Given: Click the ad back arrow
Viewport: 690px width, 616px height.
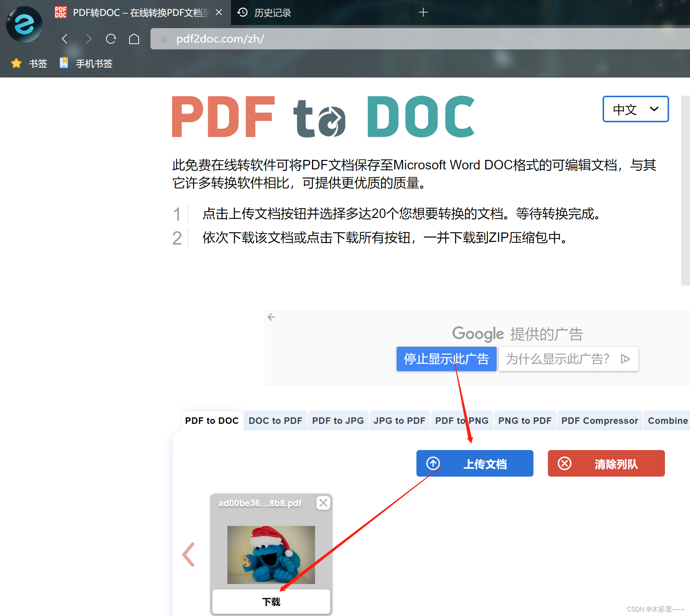Looking at the screenshot, I should [271, 317].
